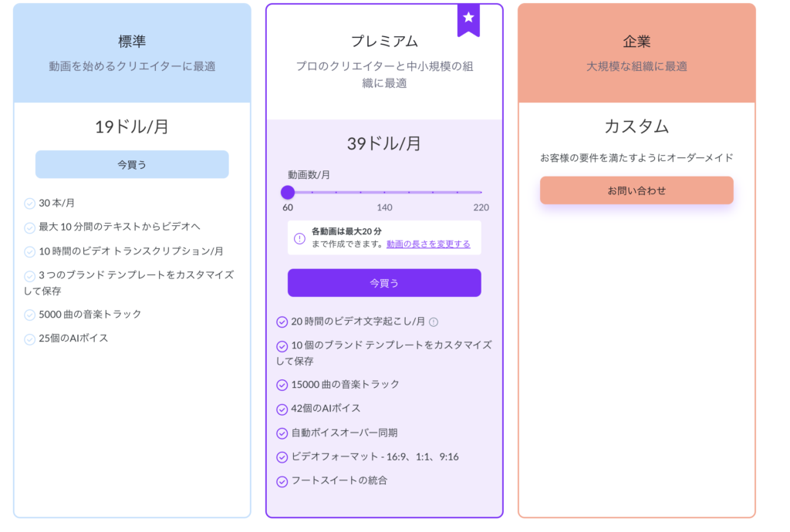Viewport: 790px width, 532px height.
Task: Click the お問い合わせ button in the 企業 plan
Action: click(636, 190)
